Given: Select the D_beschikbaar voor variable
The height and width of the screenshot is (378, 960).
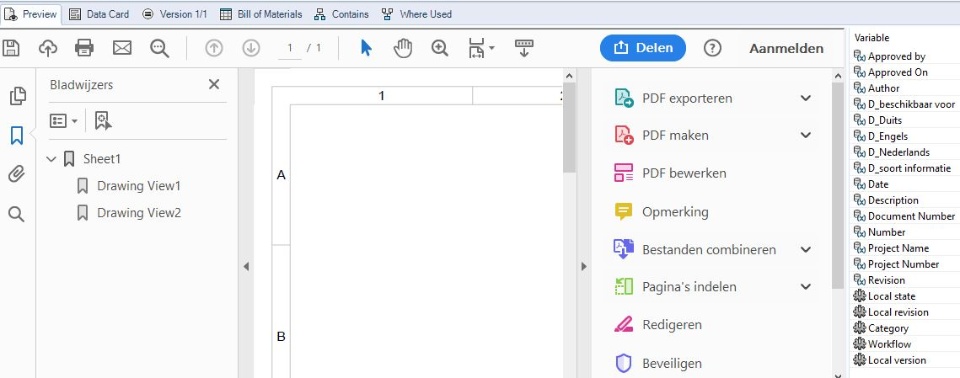Looking at the screenshot, I should point(911,104).
